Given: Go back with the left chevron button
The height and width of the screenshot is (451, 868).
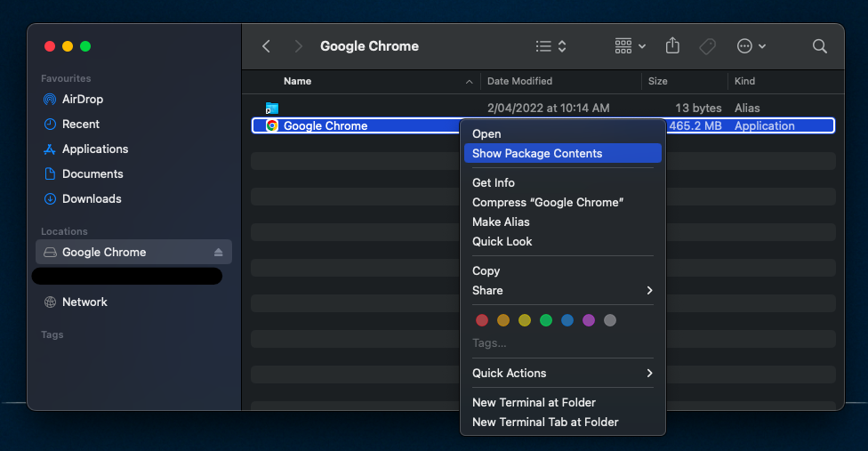Looking at the screenshot, I should pos(266,46).
